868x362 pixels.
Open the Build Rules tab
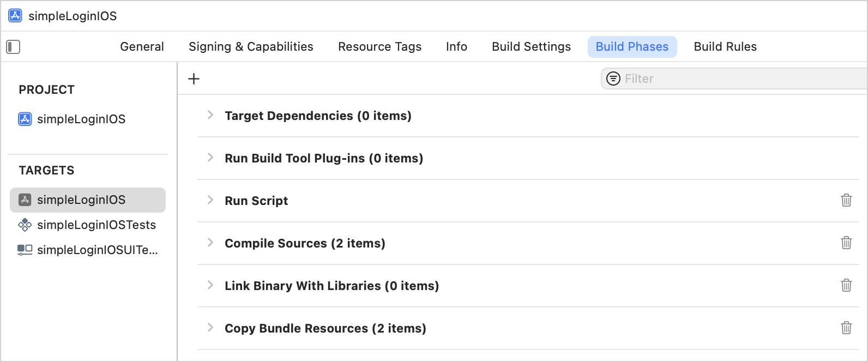pos(725,47)
